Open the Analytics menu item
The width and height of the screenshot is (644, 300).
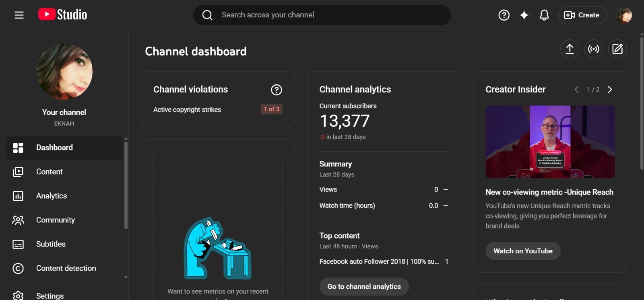(64, 196)
